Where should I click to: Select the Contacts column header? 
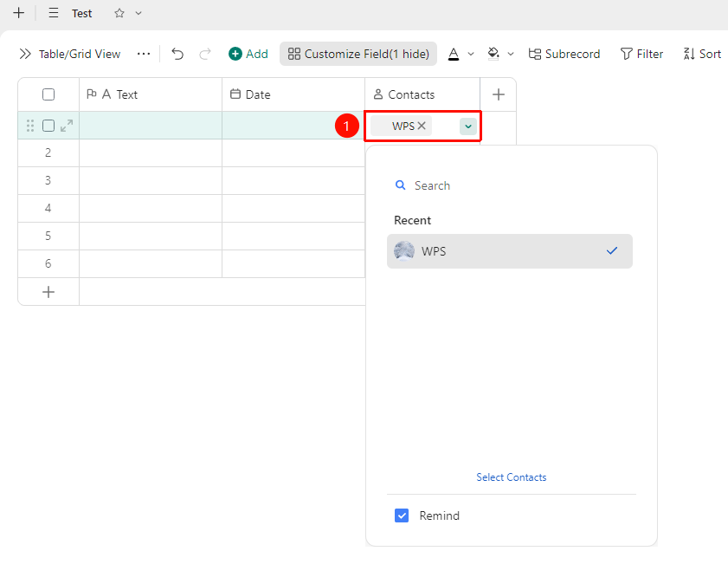422,94
